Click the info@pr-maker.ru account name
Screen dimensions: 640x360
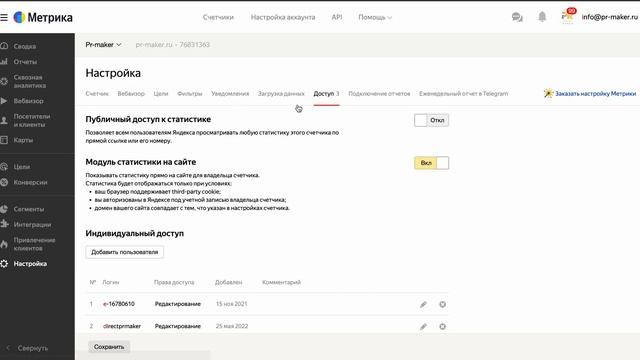point(609,17)
